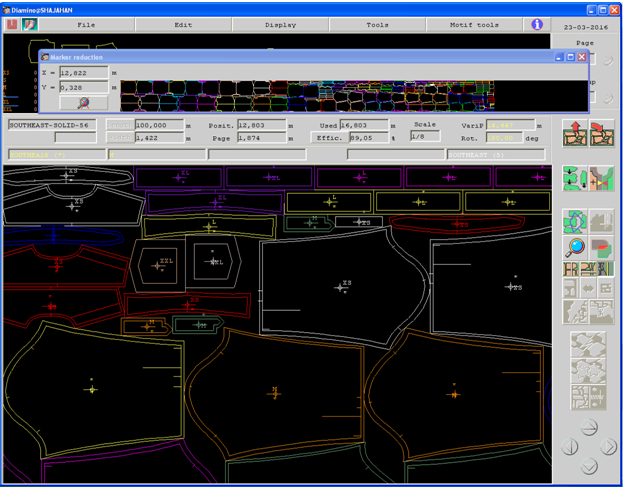Open the Motif tools menu
Screen dimensions: 623x487
click(474, 24)
